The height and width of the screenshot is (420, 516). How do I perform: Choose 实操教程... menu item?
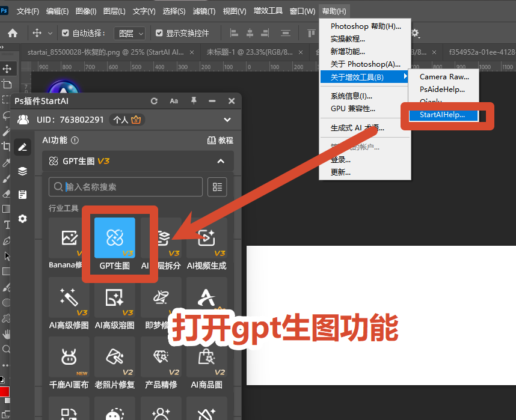365,39
